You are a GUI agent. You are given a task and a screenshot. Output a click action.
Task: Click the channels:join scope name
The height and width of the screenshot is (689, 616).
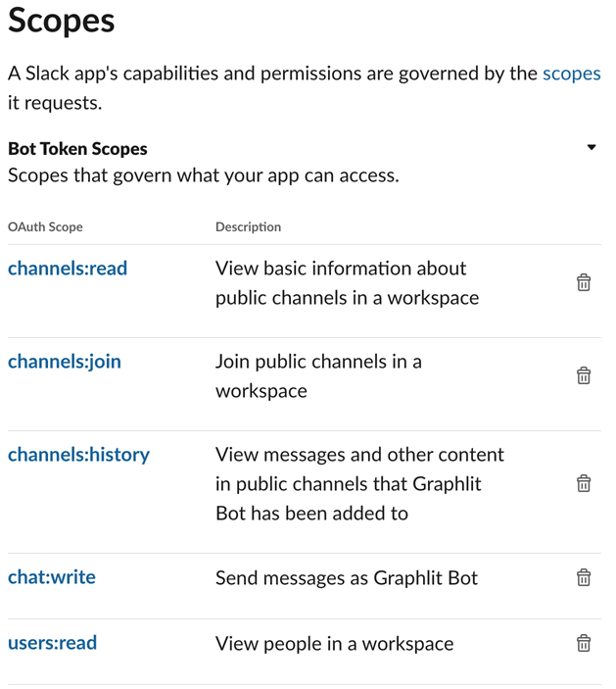pos(65,361)
